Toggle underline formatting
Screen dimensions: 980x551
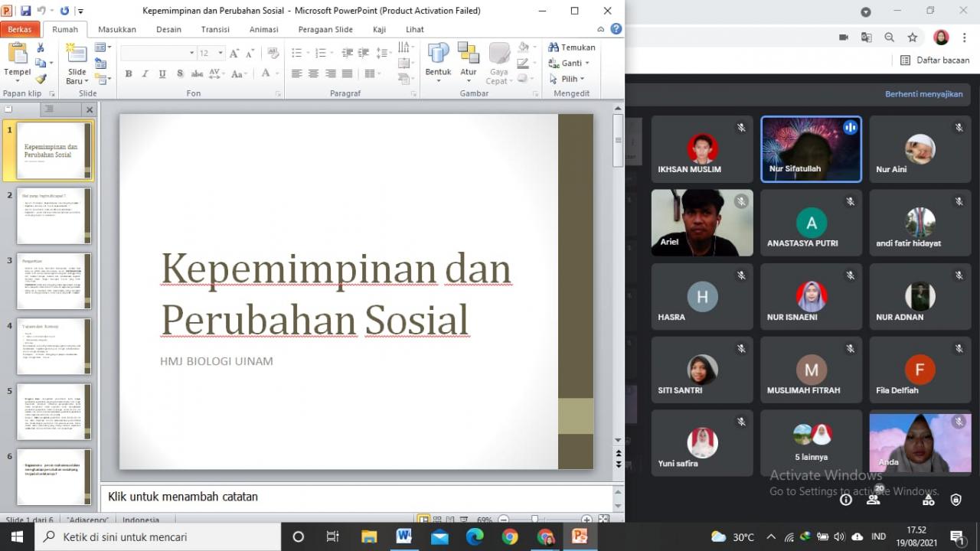162,73
